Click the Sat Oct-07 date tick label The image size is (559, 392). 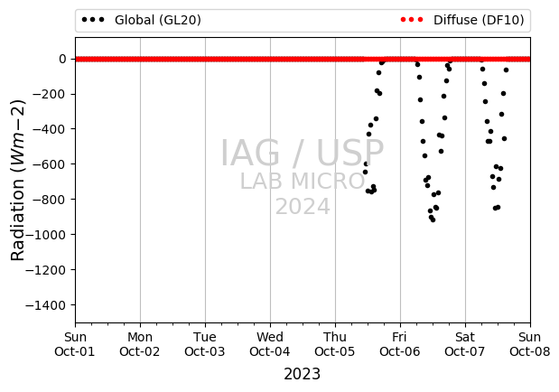(465, 344)
